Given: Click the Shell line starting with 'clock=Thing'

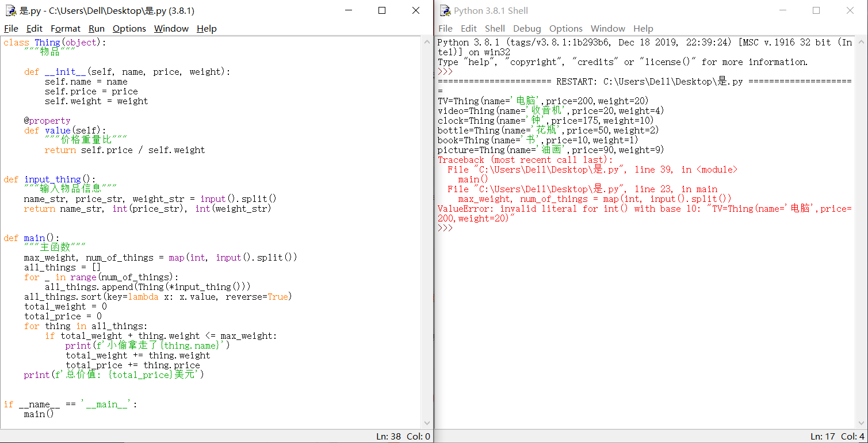Looking at the screenshot, I should [546, 121].
